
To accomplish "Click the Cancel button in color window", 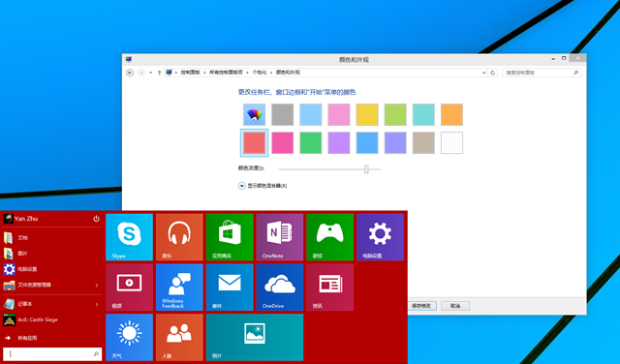I will click(455, 306).
